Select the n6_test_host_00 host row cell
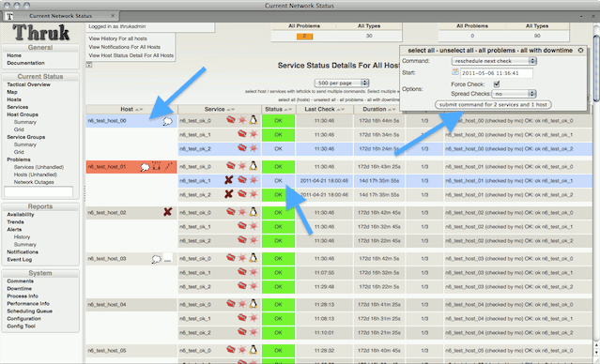600x364 pixels. 131,121
